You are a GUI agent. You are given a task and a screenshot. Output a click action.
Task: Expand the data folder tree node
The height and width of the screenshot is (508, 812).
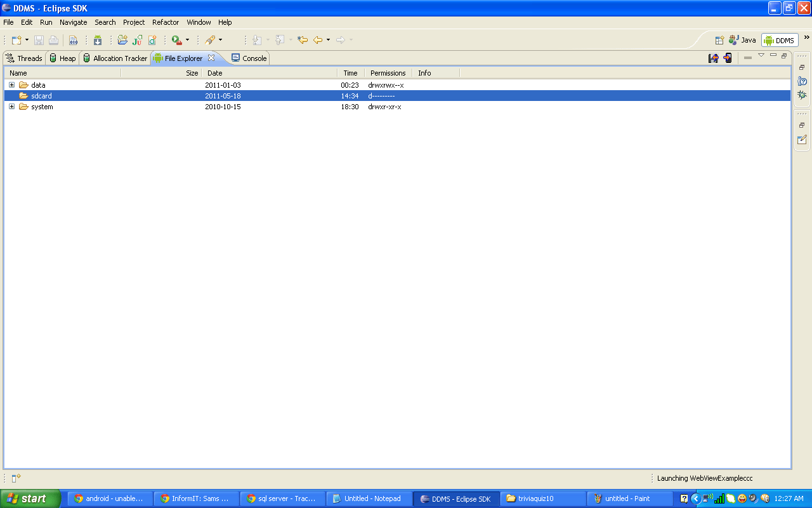pyautogui.click(x=11, y=85)
